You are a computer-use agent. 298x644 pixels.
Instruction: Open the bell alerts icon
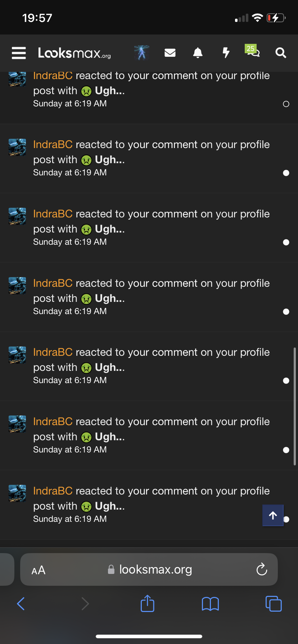coord(198,53)
